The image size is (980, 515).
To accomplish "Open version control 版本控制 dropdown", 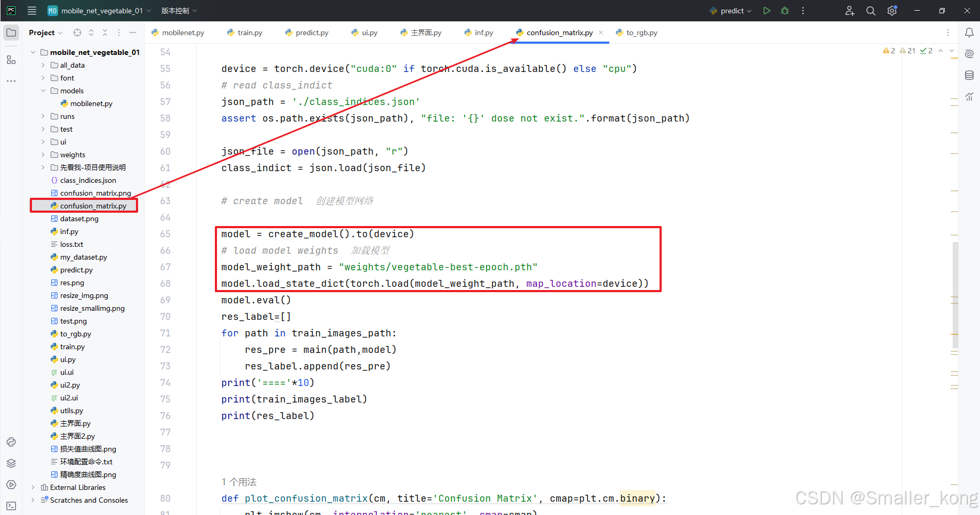I will pyautogui.click(x=179, y=11).
